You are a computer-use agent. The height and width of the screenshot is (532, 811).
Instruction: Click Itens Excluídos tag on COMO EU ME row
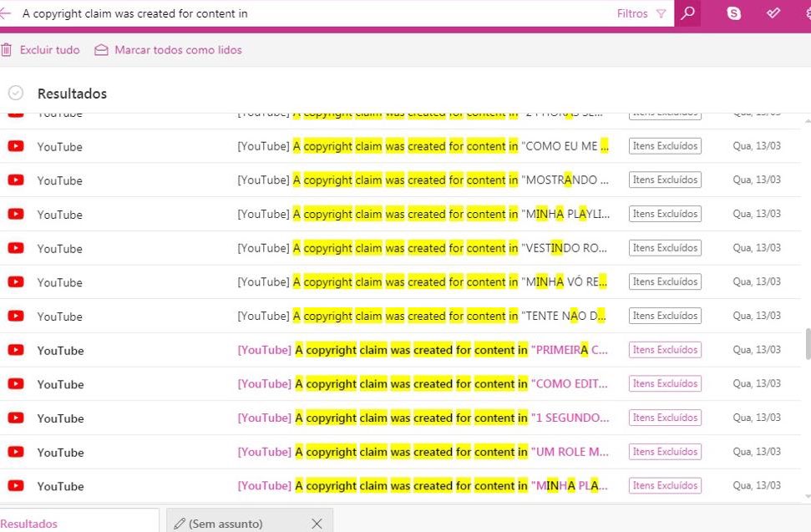(x=665, y=146)
